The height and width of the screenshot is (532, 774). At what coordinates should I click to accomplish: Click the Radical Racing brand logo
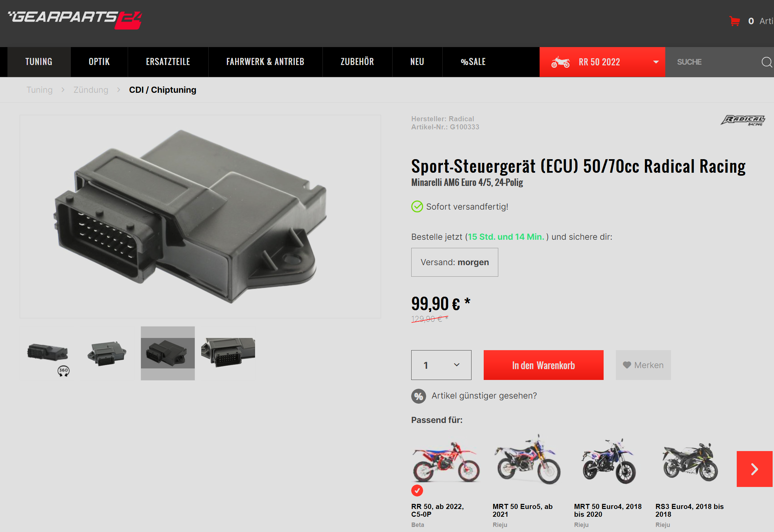tap(743, 120)
